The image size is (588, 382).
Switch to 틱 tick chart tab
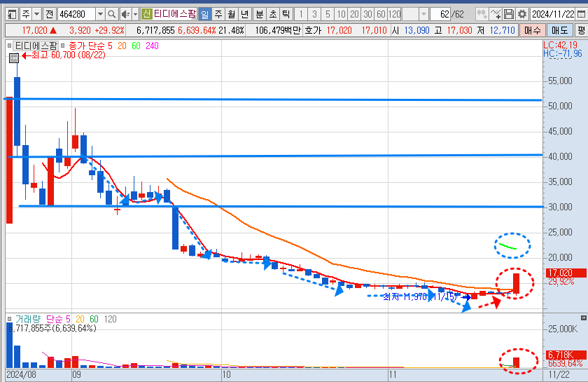click(286, 14)
